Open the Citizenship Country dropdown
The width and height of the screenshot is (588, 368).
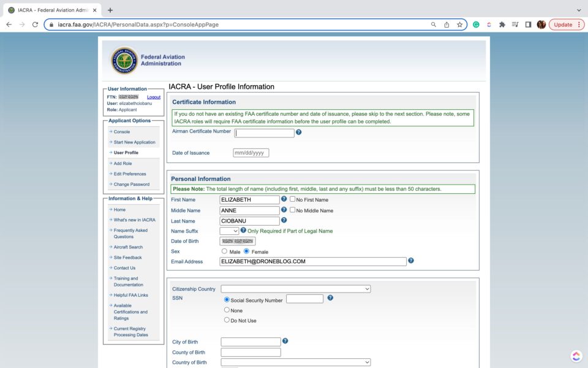pyautogui.click(x=295, y=289)
